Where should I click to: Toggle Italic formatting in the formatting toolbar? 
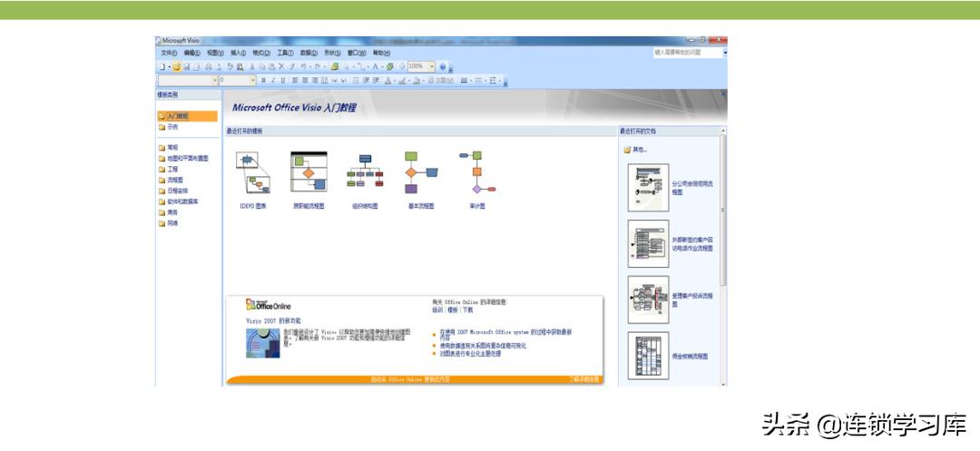coord(273,80)
